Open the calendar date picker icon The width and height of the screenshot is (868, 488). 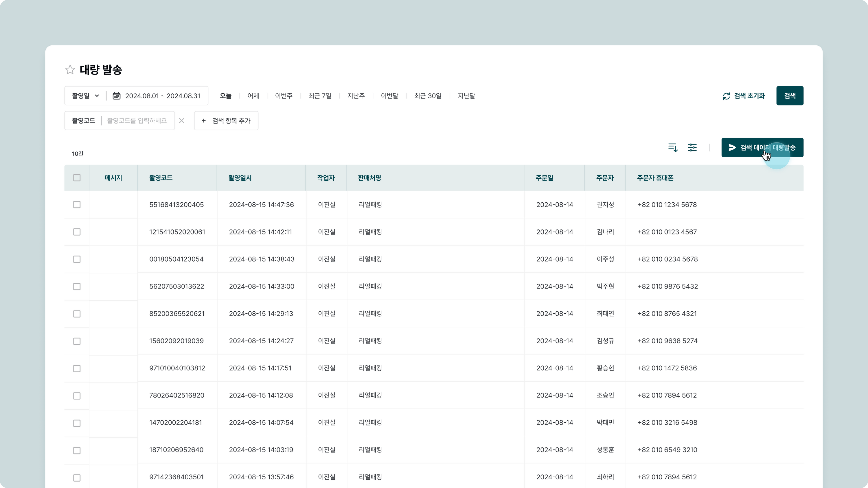tap(116, 96)
